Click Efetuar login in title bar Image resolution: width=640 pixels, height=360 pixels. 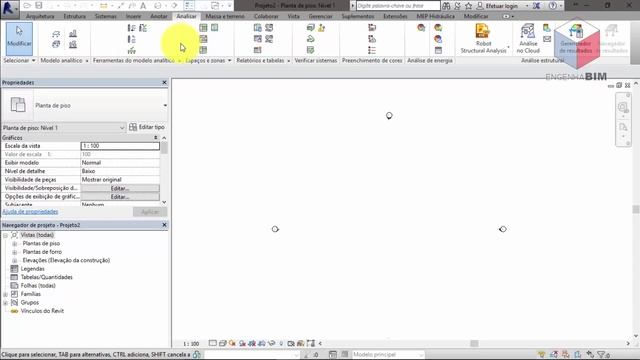pyautogui.click(x=502, y=6)
